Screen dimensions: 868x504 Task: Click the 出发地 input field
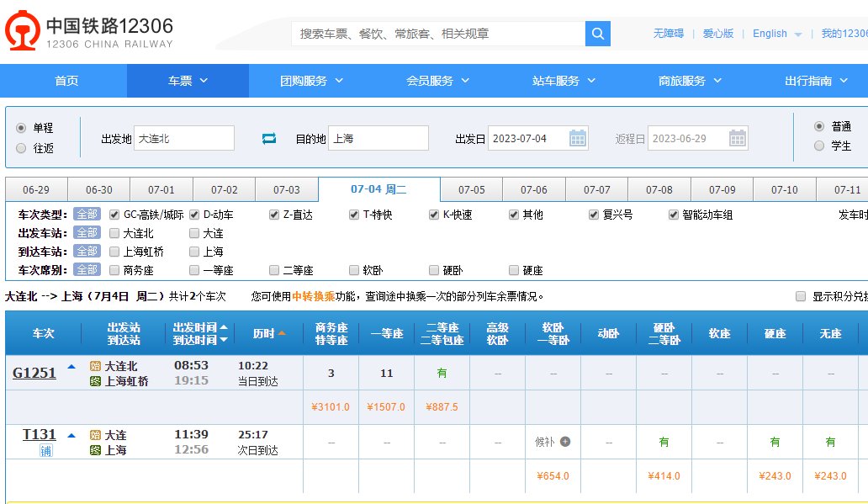[x=184, y=138]
